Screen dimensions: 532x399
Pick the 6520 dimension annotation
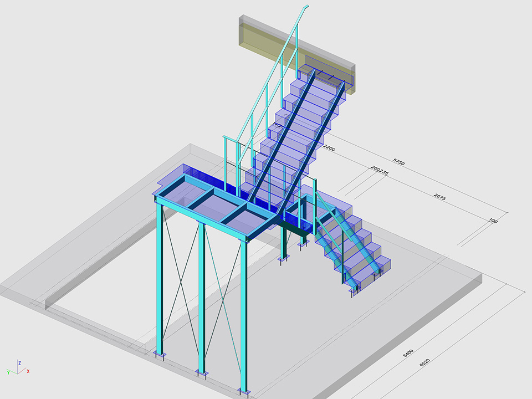pyautogui.click(x=425, y=363)
